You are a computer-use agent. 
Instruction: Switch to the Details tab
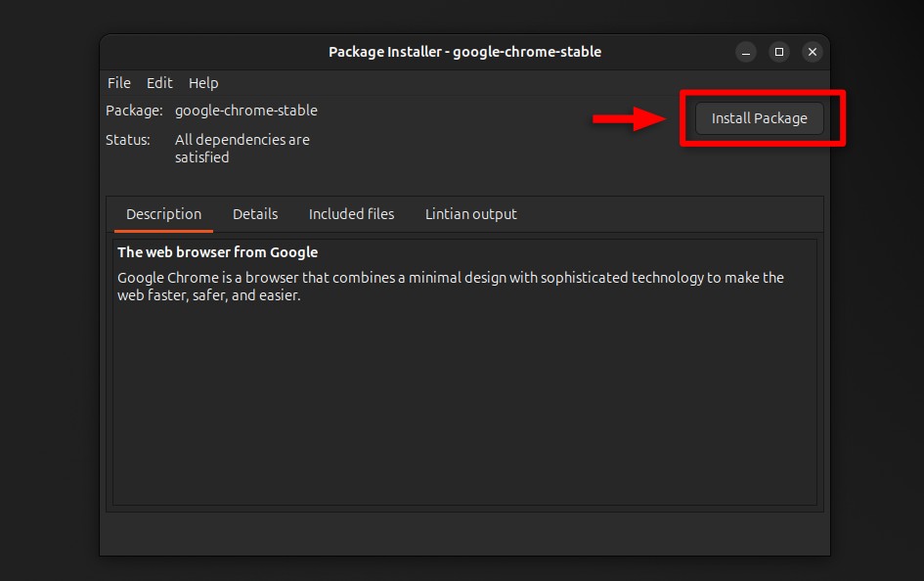[x=255, y=214]
